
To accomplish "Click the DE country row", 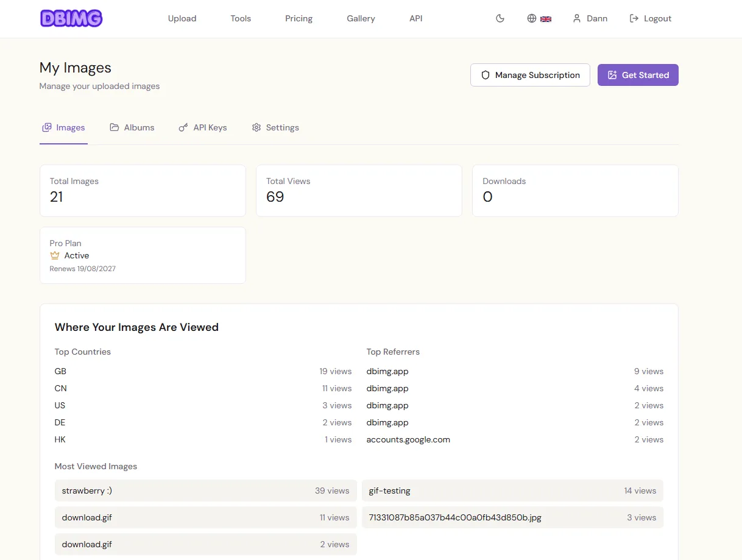I will point(203,422).
